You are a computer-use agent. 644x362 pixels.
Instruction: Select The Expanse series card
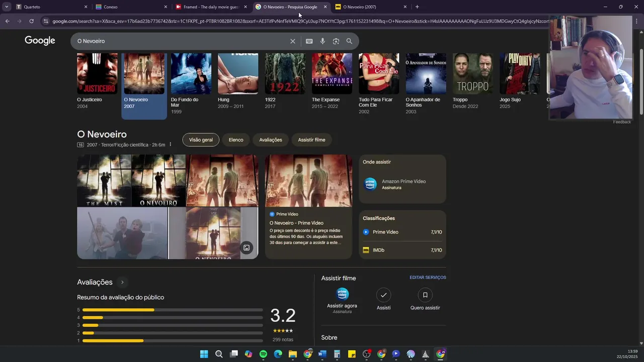(x=332, y=81)
